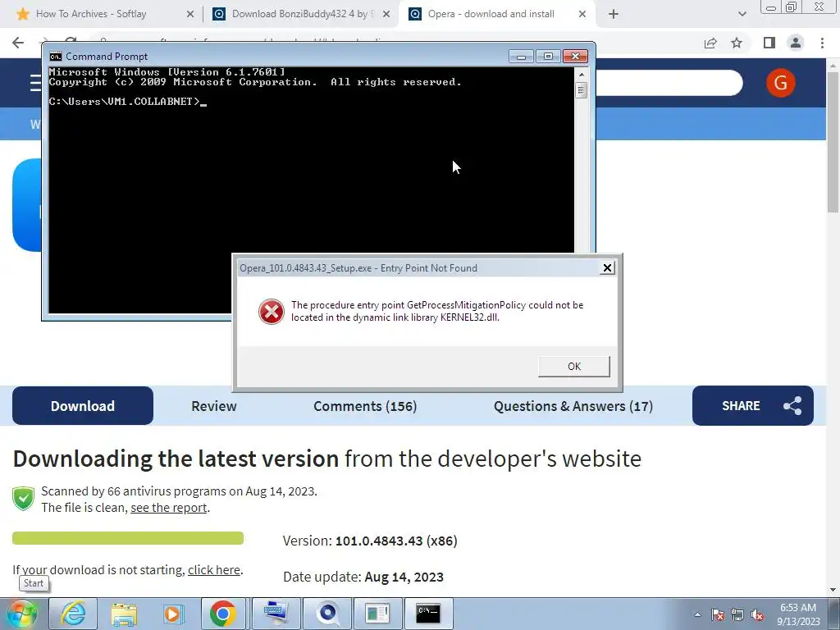
Task: Open the Chrome three-dot menu
Action: [x=822, y=43]
